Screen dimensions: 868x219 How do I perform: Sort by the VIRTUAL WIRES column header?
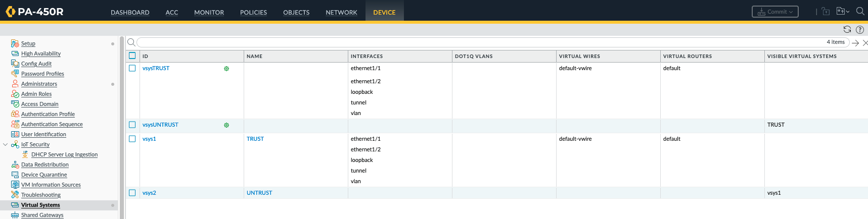coord(579,56)
